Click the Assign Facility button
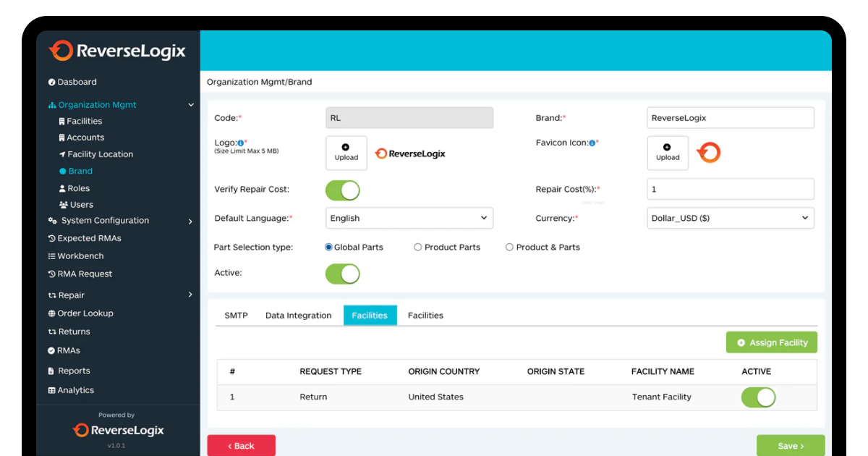 pyautogui.click(x=772, y=342)
